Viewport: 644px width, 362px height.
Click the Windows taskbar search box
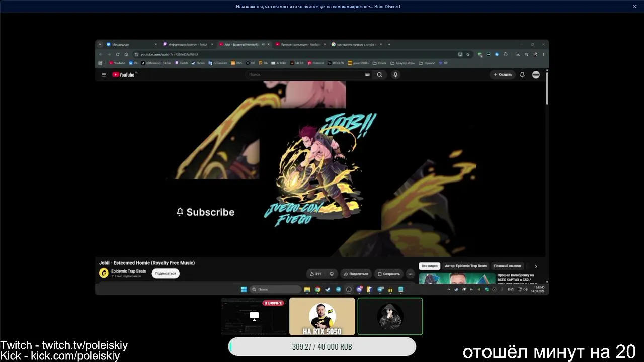pos(275,289)
